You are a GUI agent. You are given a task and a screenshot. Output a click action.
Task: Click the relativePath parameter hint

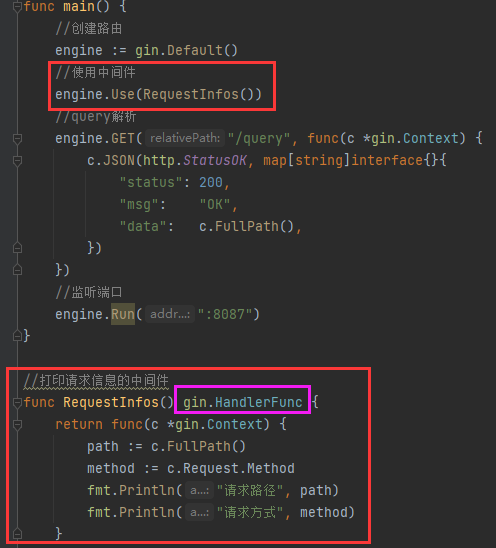[x=185, y=138]
